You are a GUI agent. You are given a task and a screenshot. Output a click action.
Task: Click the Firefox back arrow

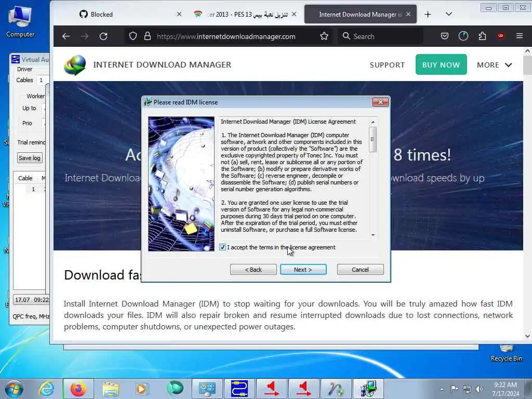click(x=66, y=36)
